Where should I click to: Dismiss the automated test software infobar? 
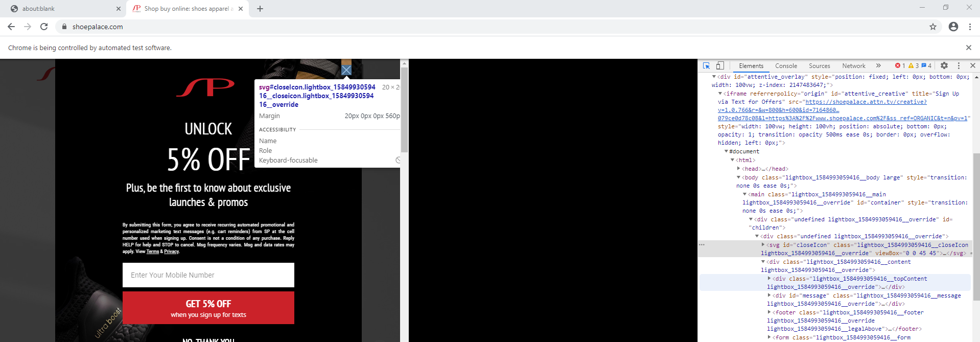pyautogui.click(x=968, y=48)
